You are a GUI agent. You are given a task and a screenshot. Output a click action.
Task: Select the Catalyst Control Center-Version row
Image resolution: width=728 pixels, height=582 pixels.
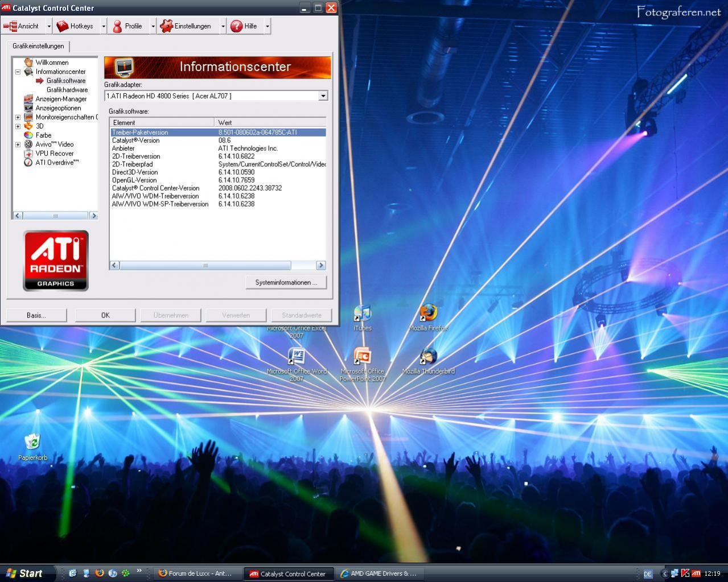point(218,188)
